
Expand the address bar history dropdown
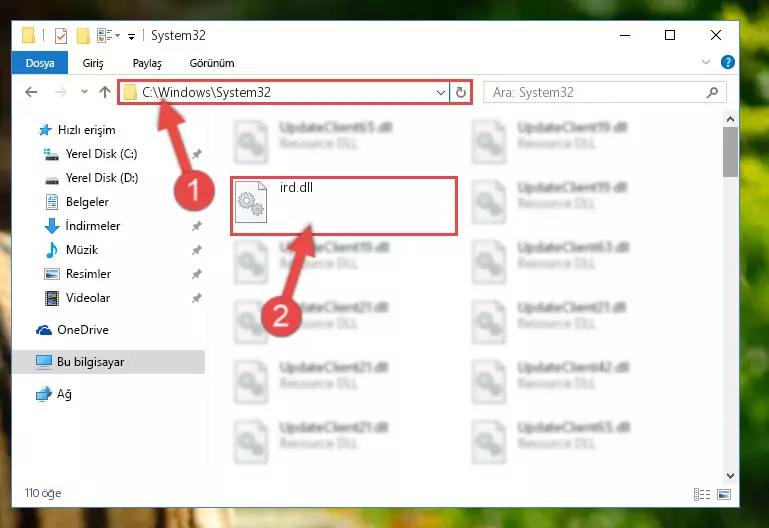point(440,92)
